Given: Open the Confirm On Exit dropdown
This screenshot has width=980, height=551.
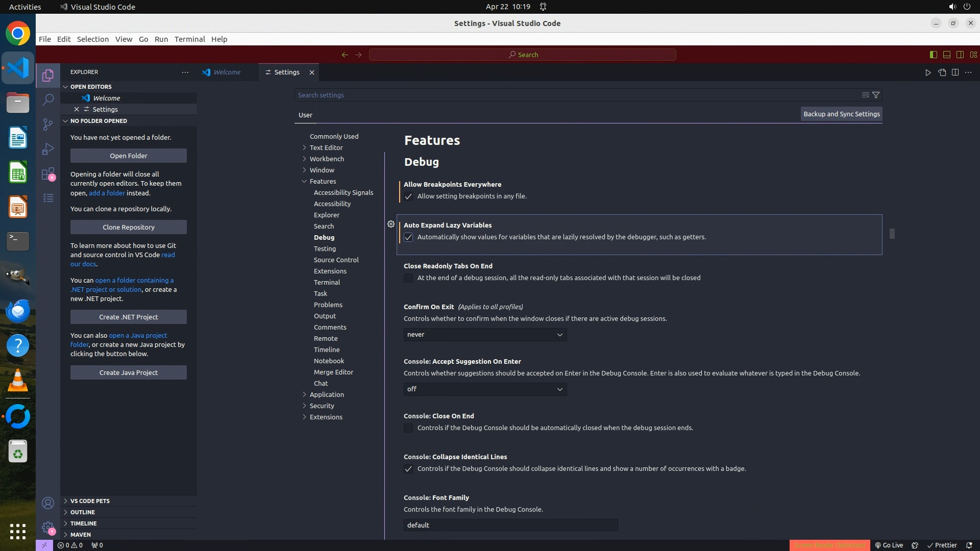Looking at the screenshot, I should click(x=485, y=335).
